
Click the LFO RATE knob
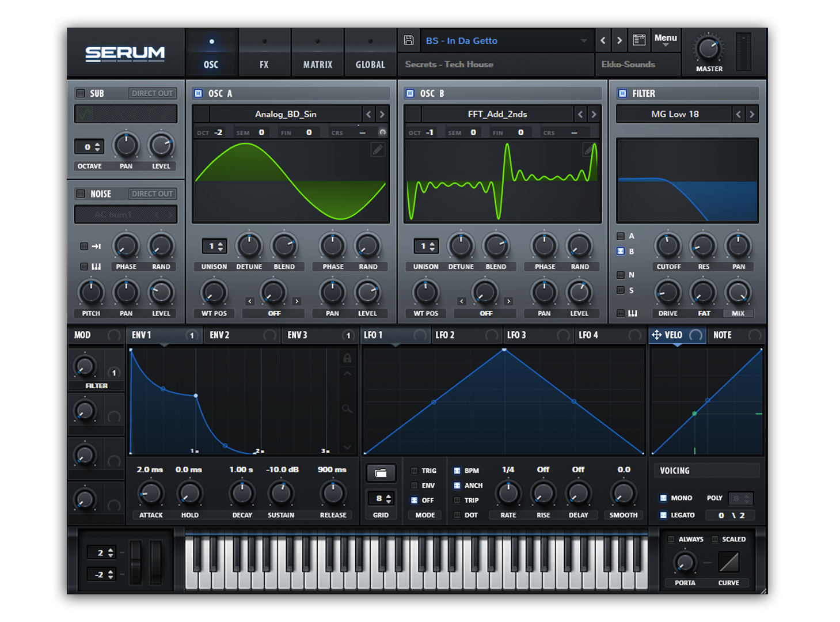click(x=508, y=494)
